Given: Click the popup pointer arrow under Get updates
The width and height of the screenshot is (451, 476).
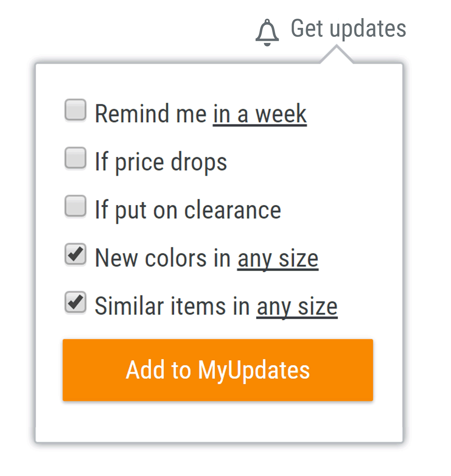Looking at the screenshot, I should (337, 55).
